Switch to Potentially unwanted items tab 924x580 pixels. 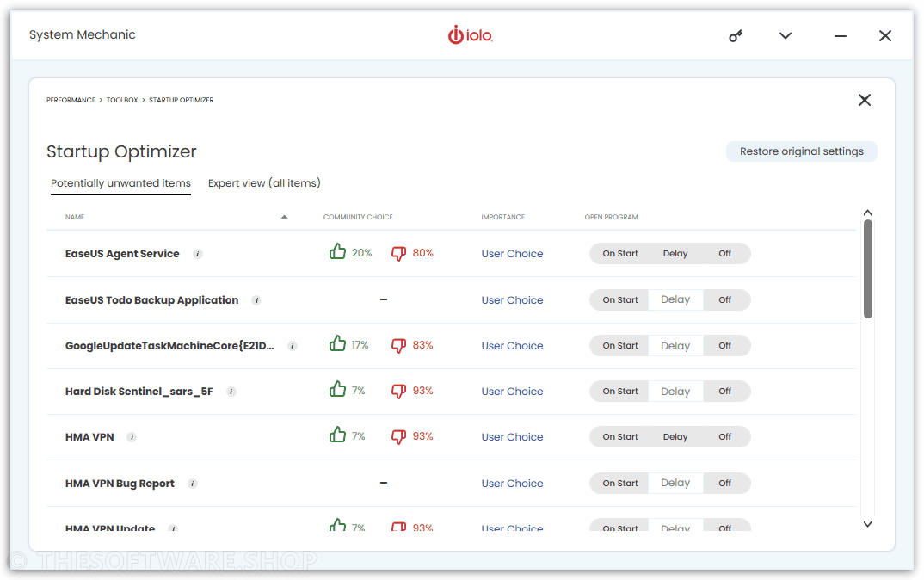(120, 183)
